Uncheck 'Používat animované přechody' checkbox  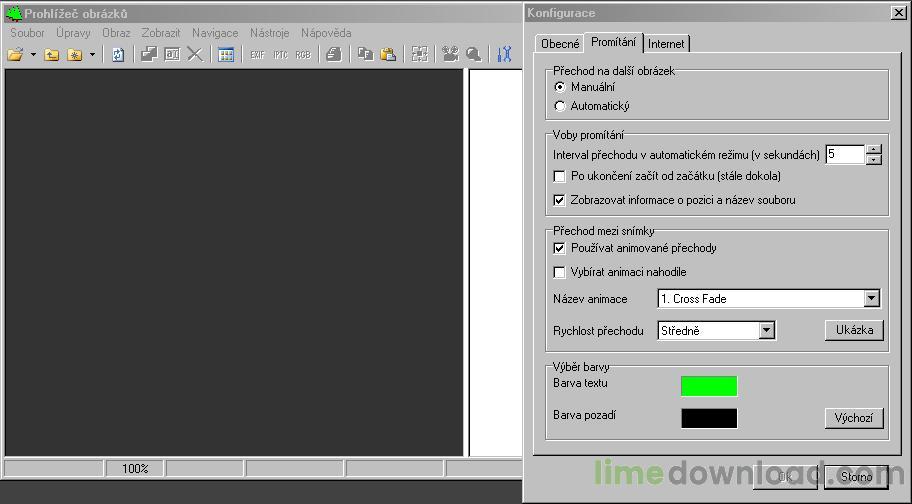tap(560, 248)
